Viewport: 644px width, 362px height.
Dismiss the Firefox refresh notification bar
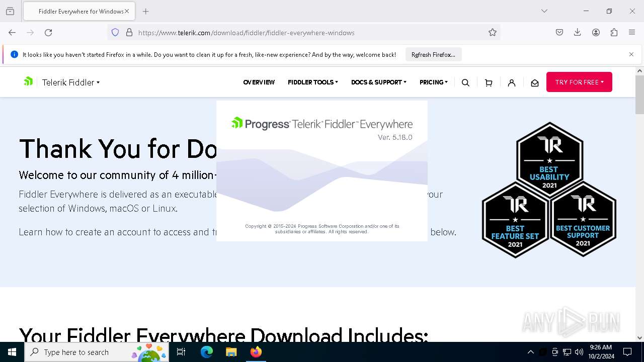tap(631, 54)
